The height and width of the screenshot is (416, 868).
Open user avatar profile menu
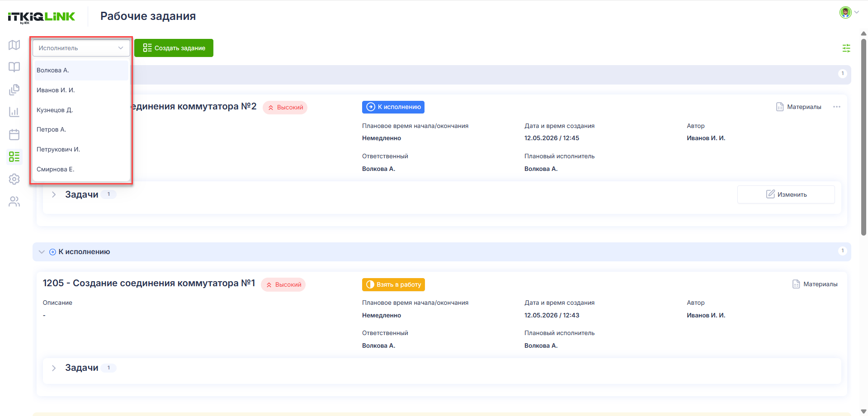pos(849,12)
